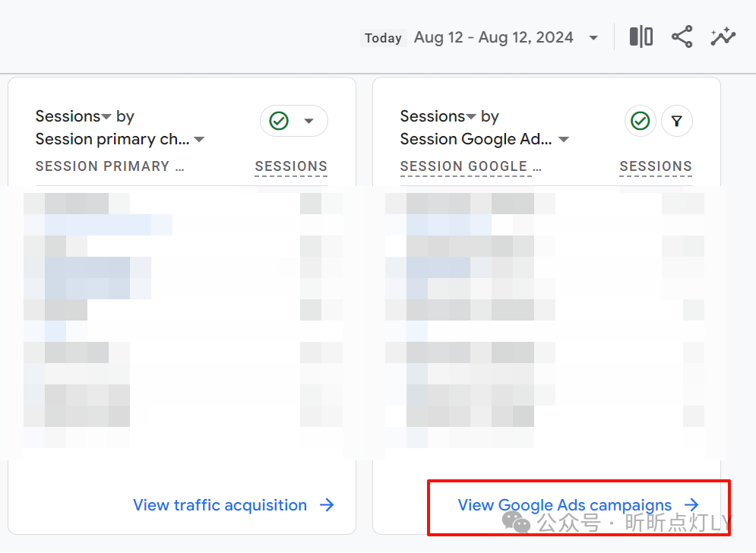Viewport: 756px width, 553px height.
Task: Expand Session Google Ads dimension dropdown
Action: click(x=564, y=140)
